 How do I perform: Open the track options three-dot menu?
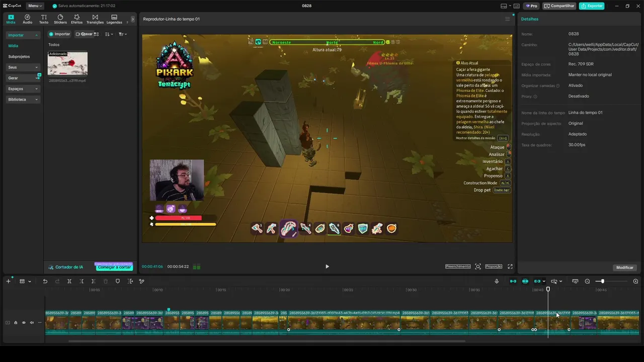tap(39, 323)
